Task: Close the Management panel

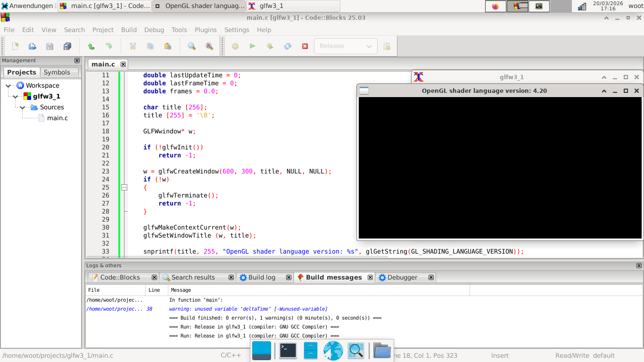Action: click(x=77, y=60)
